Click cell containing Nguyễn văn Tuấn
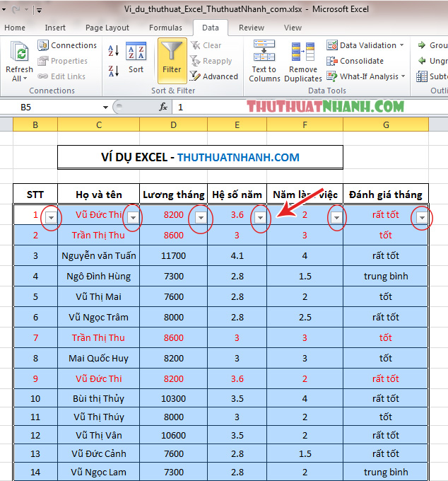This screenshot has height=481, width=448. pyautogui.click(x=99, y=255)
